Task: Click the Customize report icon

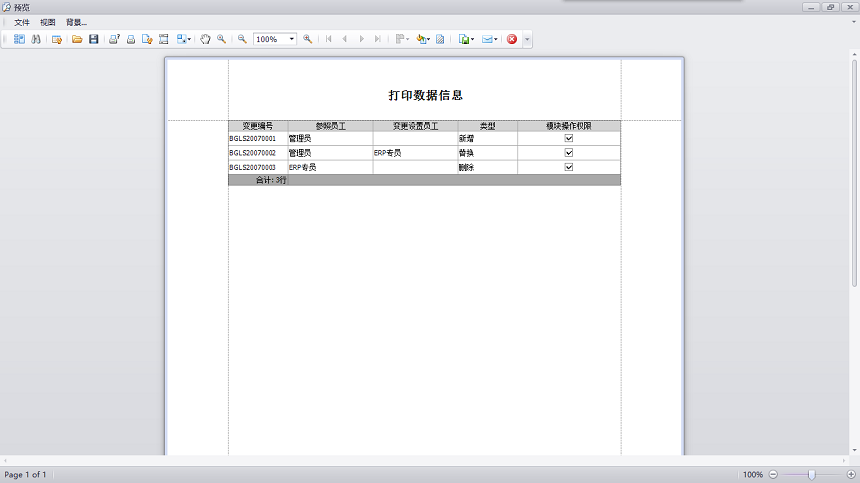Action: tap(56, 39)
